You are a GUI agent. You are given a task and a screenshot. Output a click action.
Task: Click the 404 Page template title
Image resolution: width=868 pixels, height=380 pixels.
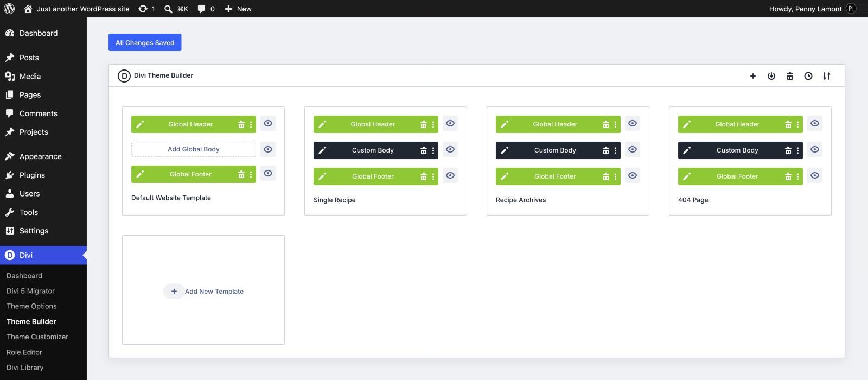tap(693, 200)
